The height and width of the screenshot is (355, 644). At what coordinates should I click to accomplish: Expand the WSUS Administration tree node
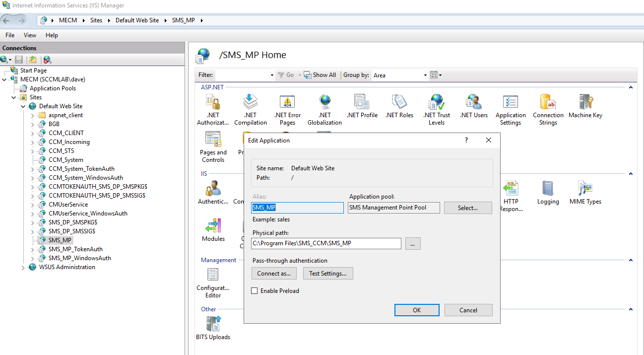click(x=23, y=267)
